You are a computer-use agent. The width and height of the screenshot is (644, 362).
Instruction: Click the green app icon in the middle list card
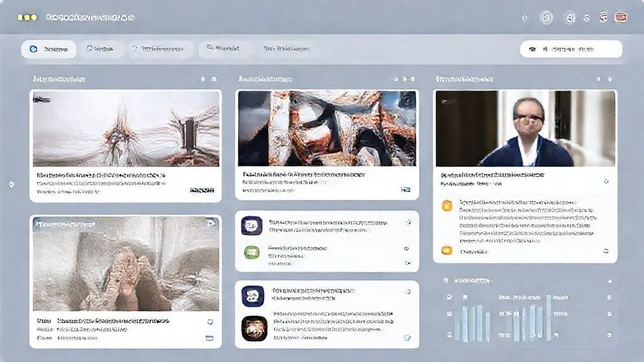point(252,253)
